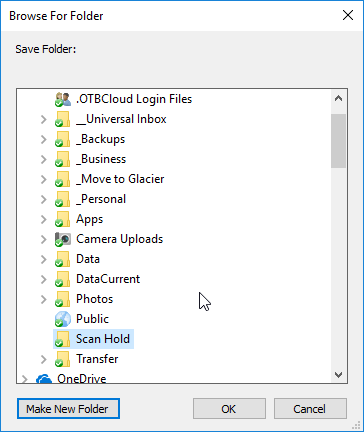Select the .OTBCloud Login Files folder icon
Viewport: 364px width, 432px height.
click(x=63, y=99)
